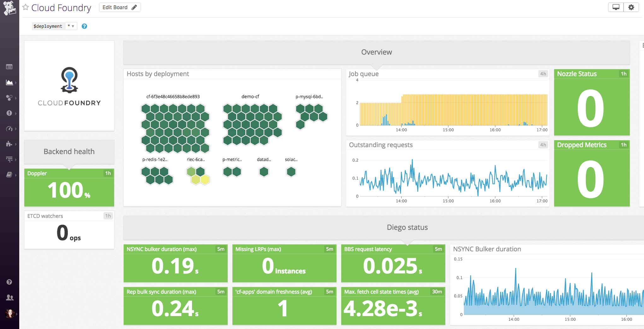Screen dimensions: 644x329
Task: Toggle the 4h timeframe on Job queue widget
Action: coord(543,74)
